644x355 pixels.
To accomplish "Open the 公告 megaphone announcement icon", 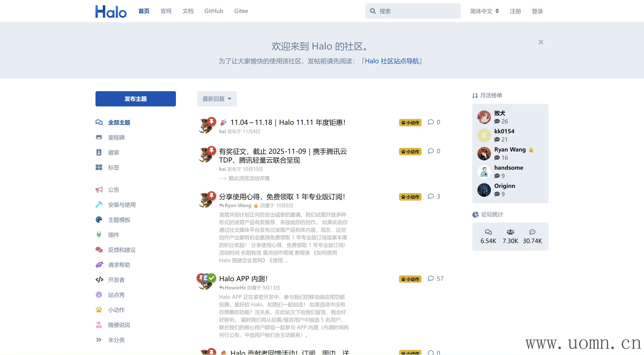I will point(99,190).
